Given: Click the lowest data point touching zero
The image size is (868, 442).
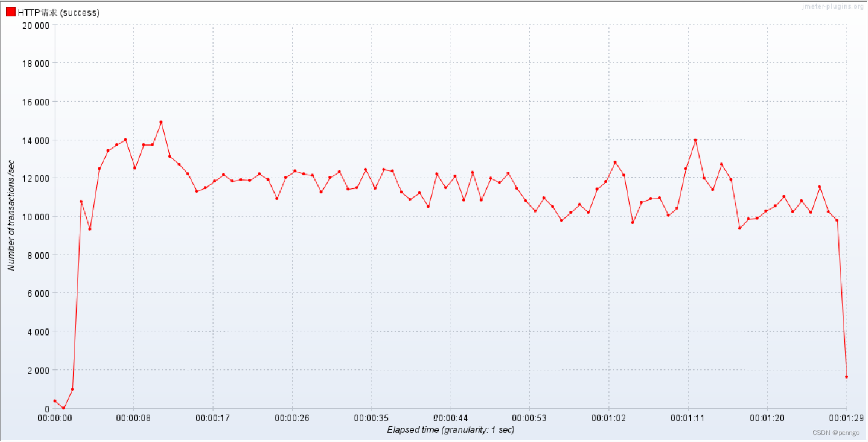Looking at the screenshot, I should click(63, 408).
